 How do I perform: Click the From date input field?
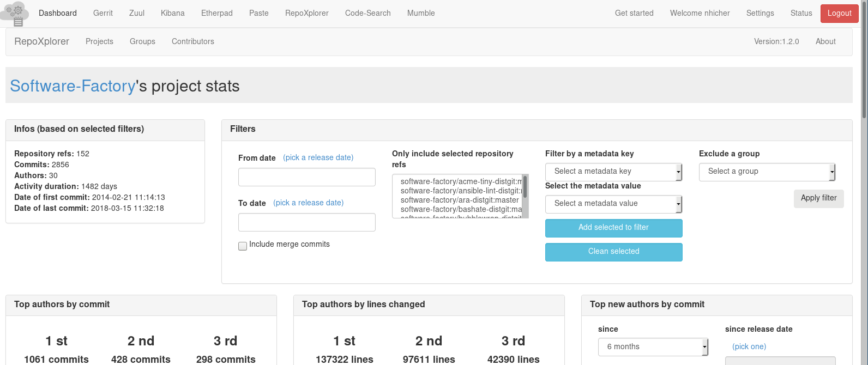(x=306, y=177)
